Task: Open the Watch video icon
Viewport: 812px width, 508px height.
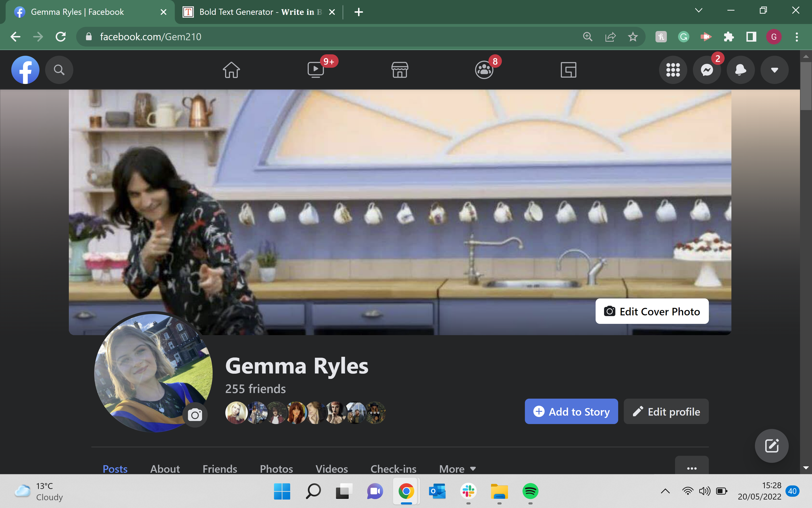Action: (x=316, y=70)
